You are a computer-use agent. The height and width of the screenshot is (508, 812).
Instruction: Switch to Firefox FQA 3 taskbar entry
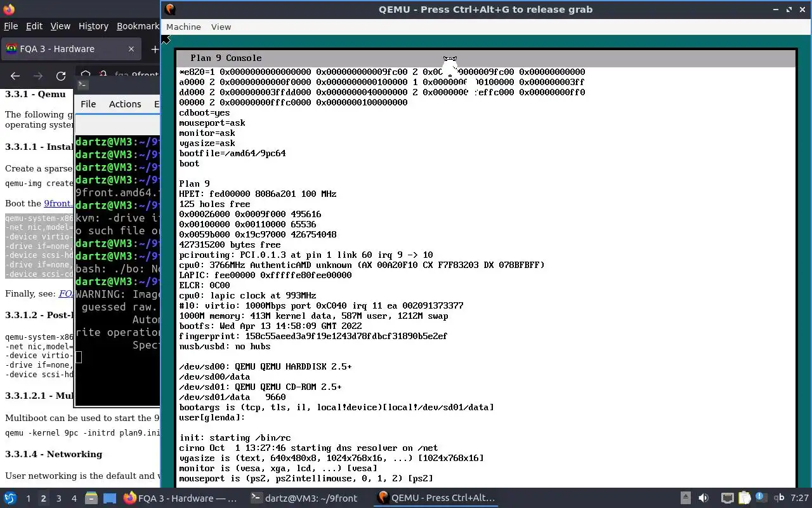[x=181, y=498]
